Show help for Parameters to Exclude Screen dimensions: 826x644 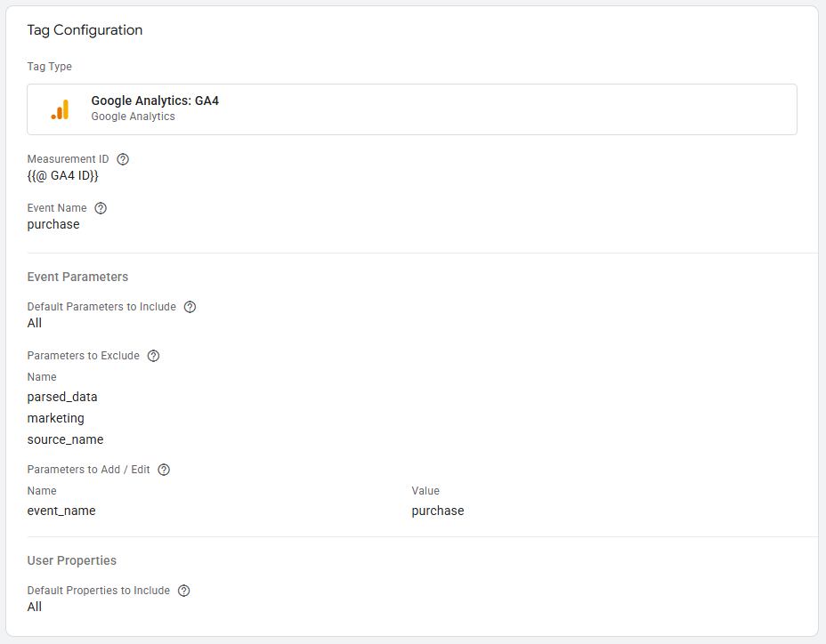pos(153,356)
